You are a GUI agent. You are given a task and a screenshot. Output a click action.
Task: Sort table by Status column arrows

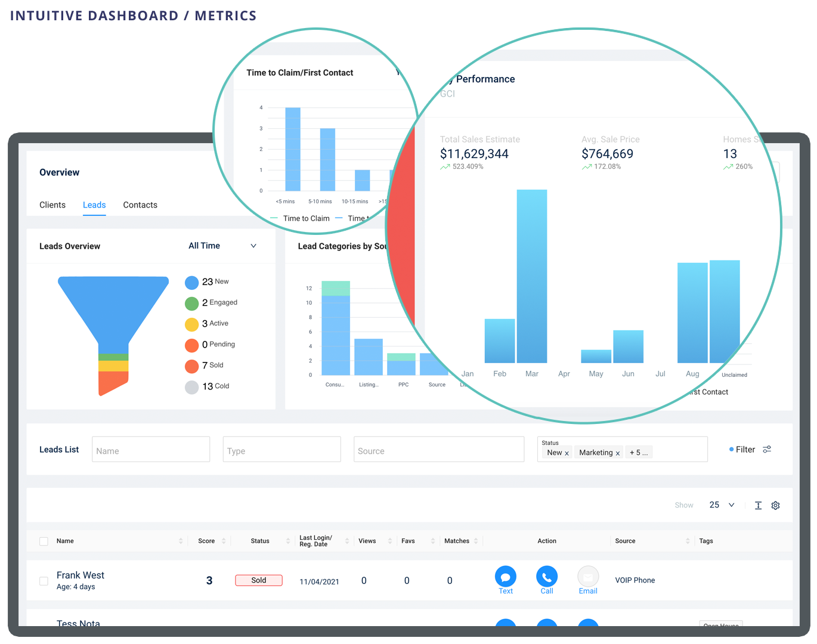pos(288,541)
